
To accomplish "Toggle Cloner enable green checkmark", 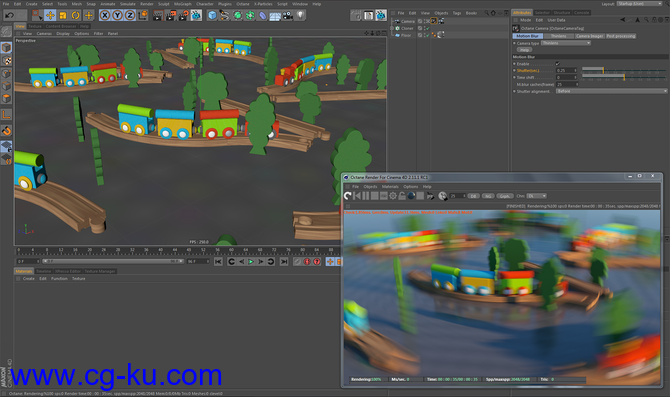I will tap(428, 28).
